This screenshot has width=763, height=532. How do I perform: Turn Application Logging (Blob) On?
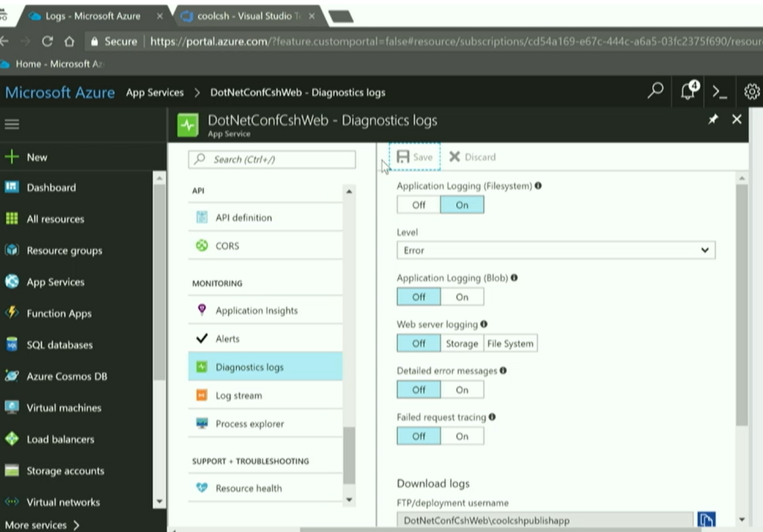(462, 297)
